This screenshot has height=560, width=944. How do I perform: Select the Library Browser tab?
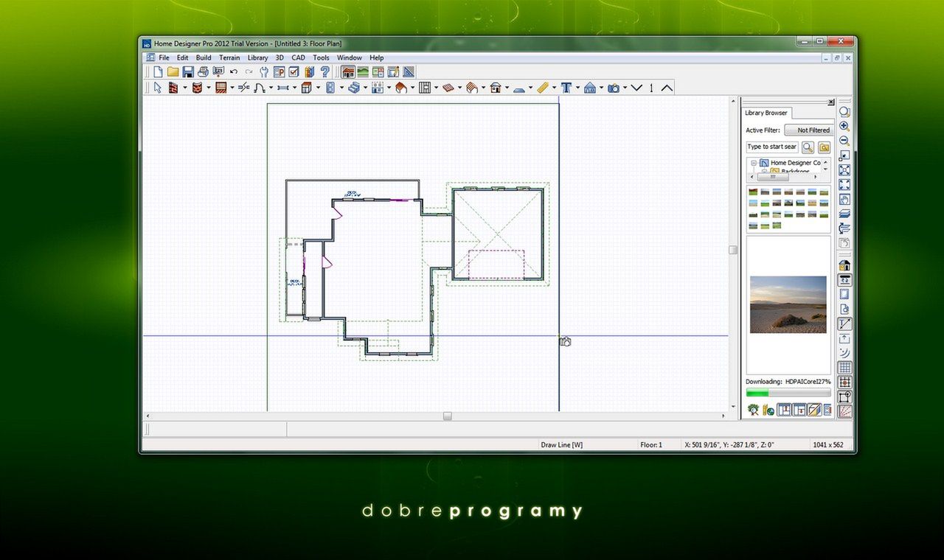(766, 113)
